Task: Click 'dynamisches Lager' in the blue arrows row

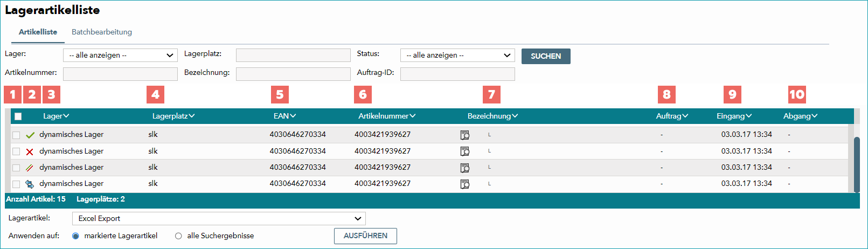Action: [71, 183]
